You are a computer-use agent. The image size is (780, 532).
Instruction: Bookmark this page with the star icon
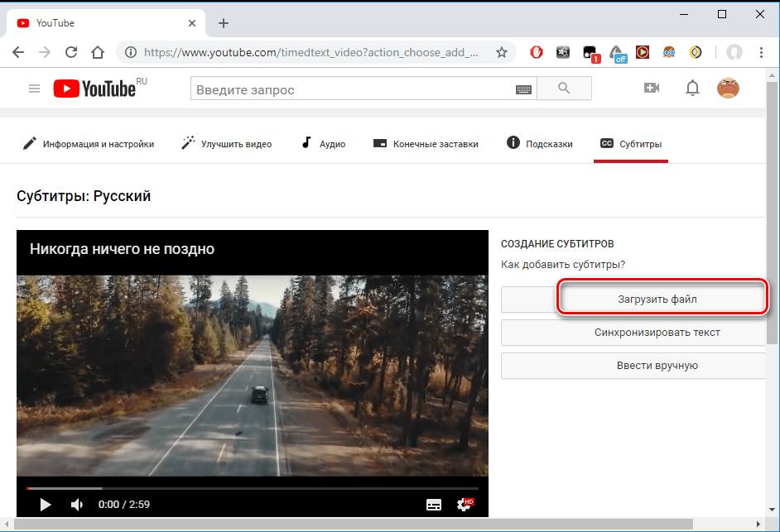(502, 52)
